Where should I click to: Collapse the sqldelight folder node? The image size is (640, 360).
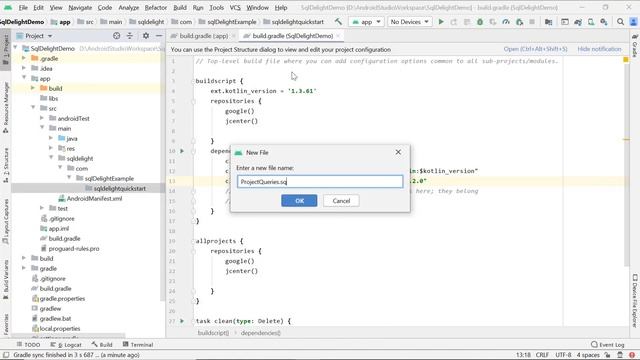(51, 158)
